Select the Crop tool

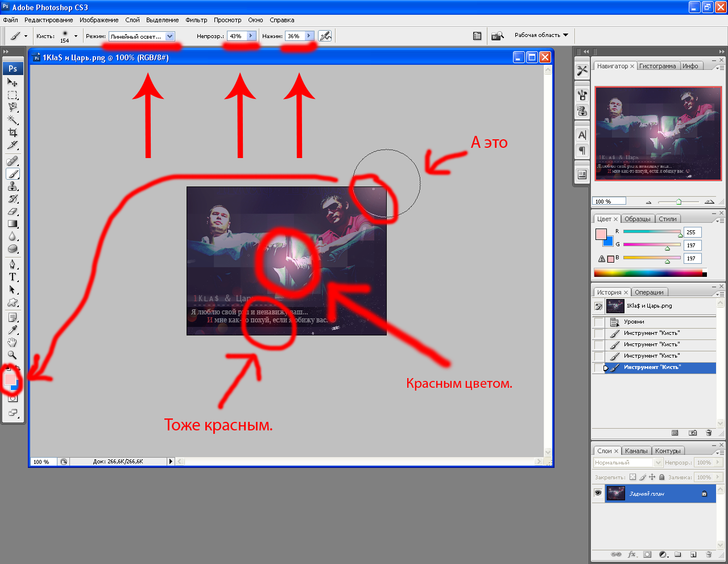13,132
